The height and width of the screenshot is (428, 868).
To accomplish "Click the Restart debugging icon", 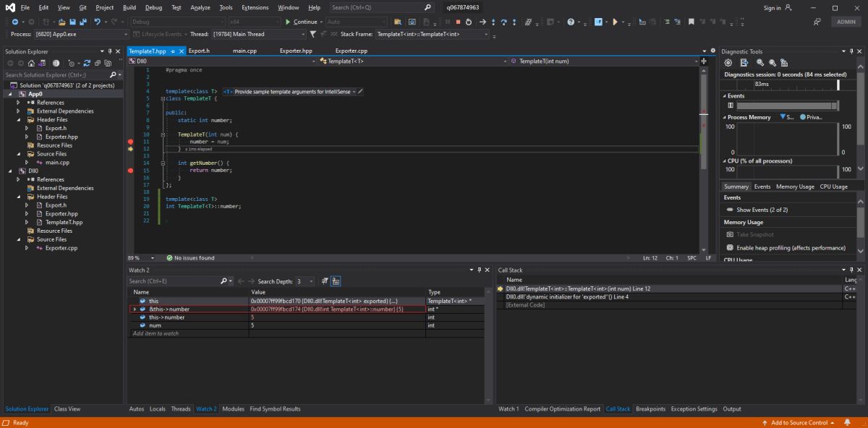I will tap(469, 22).
